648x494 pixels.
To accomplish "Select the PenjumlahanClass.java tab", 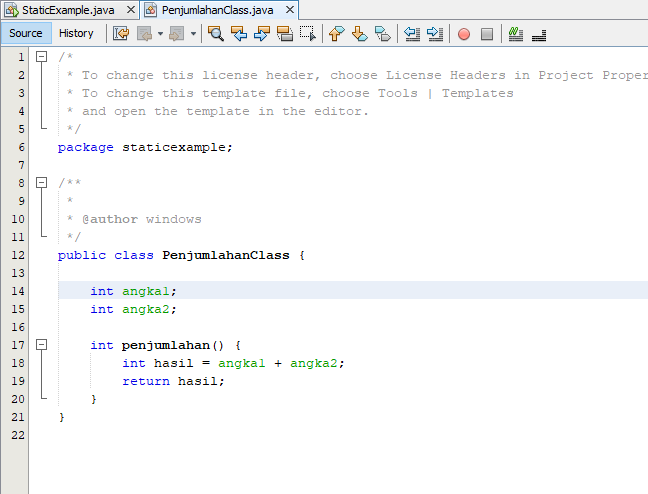I will click(x=217, y=10).
